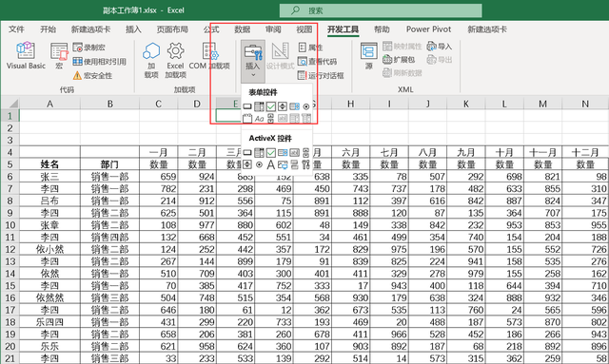Insert Form Control option button

point(306,106)
